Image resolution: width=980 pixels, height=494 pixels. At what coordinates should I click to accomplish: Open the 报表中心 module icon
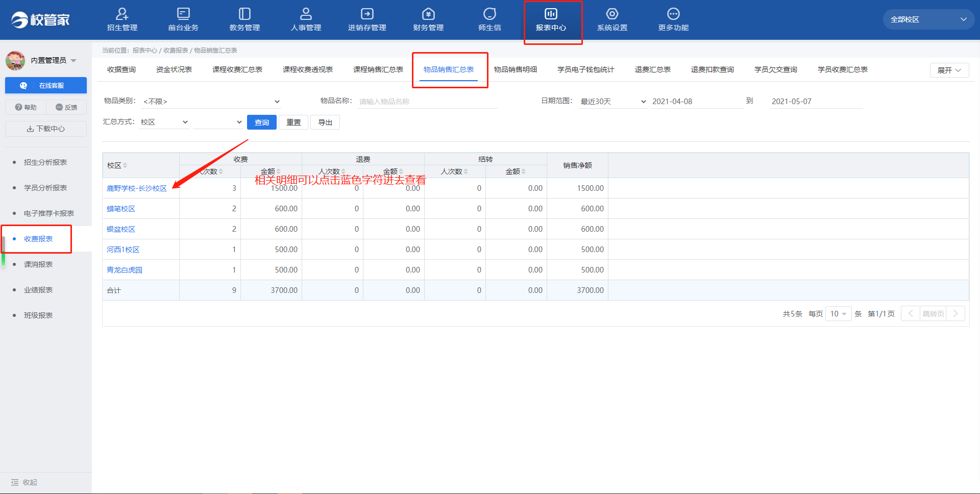tap(551, 14)
